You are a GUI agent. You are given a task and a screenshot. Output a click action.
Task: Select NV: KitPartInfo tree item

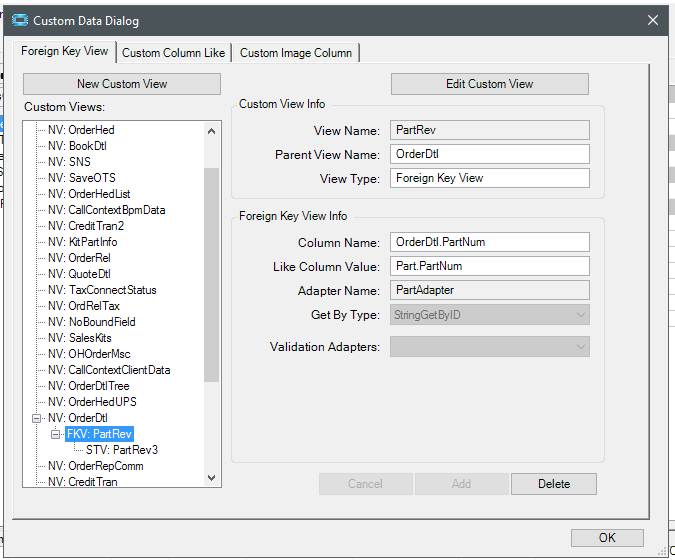82,242
